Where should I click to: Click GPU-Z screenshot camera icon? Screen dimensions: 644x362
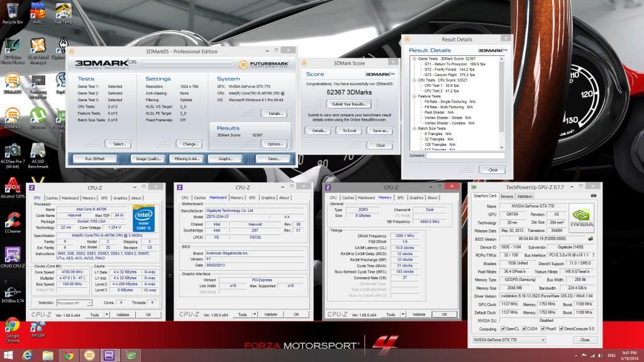(x=594, y=196)
